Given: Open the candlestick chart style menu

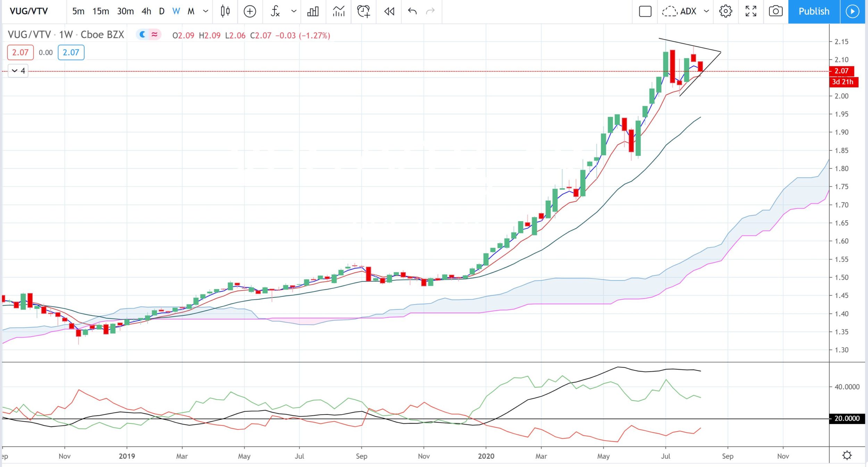Looking at the screenshot, I should [x=225, y=11].
